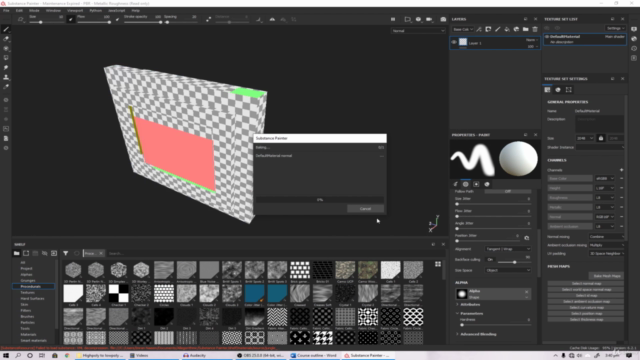
Task: Add a mask in Layers toolbar
Action: click(488, 29)
